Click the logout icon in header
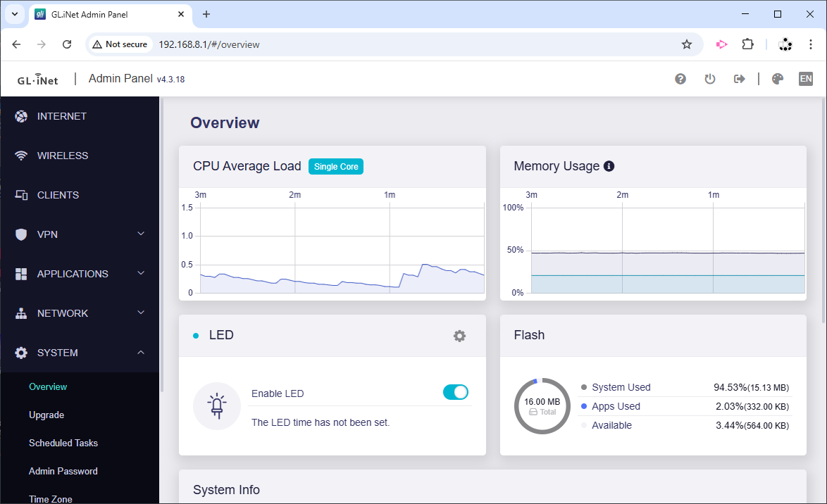827x504 pixels. coord(739,79)
